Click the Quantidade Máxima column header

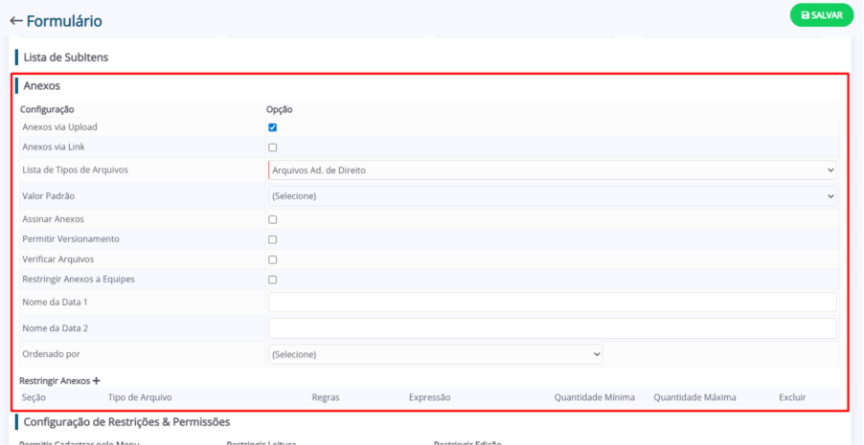(x=695, y=397)
